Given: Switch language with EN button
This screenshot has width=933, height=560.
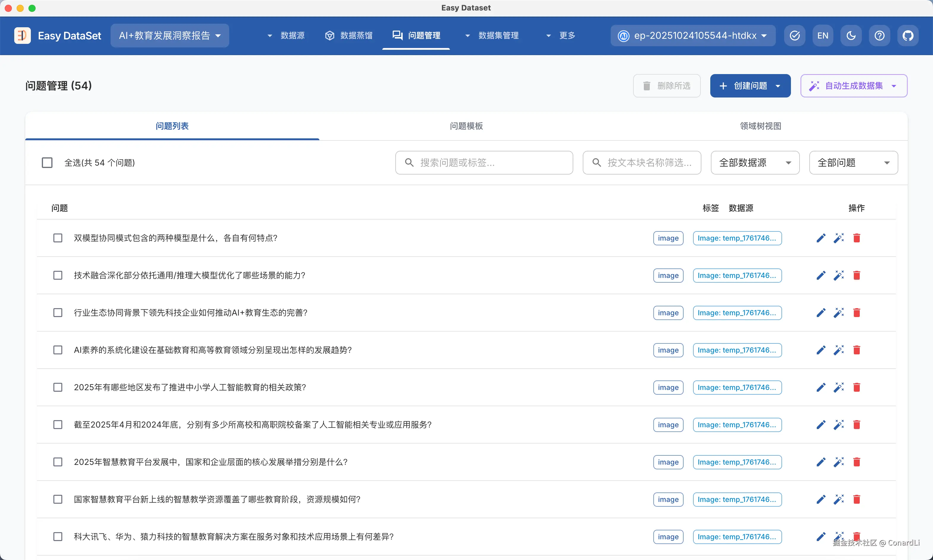Looking at the screenshot, I should click(x=823, y=36).
